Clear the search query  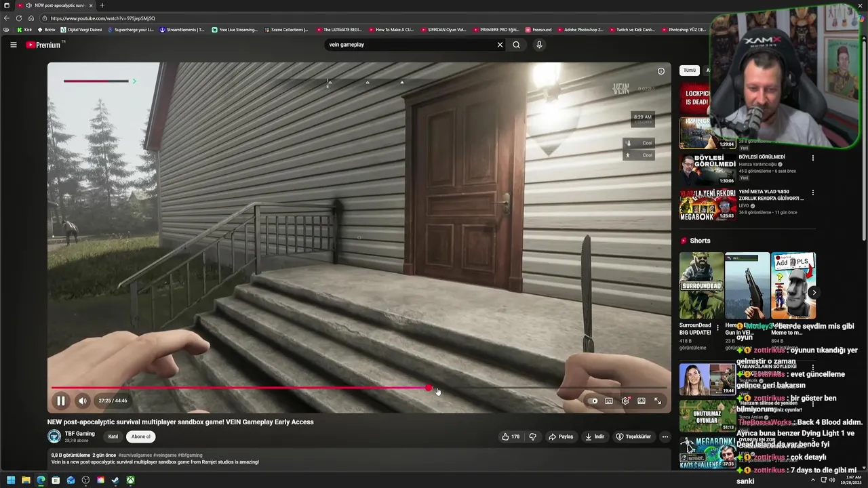click(500, 45)
